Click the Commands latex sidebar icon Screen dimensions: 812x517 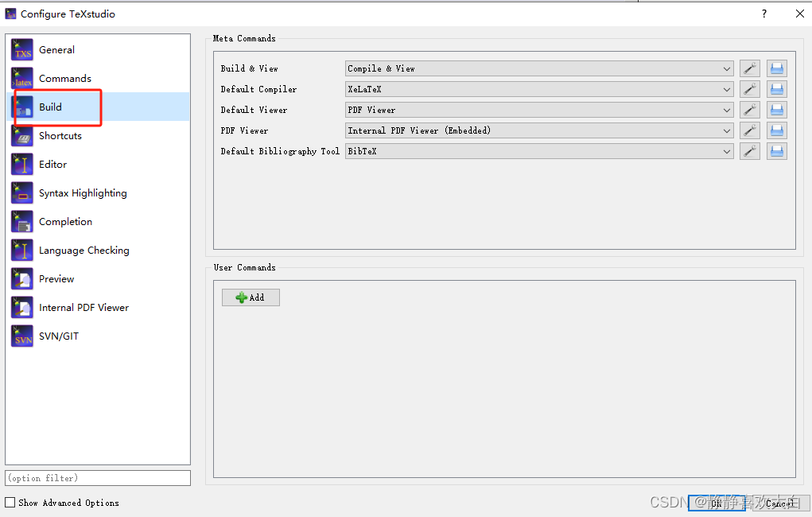(x=21, y=78)
